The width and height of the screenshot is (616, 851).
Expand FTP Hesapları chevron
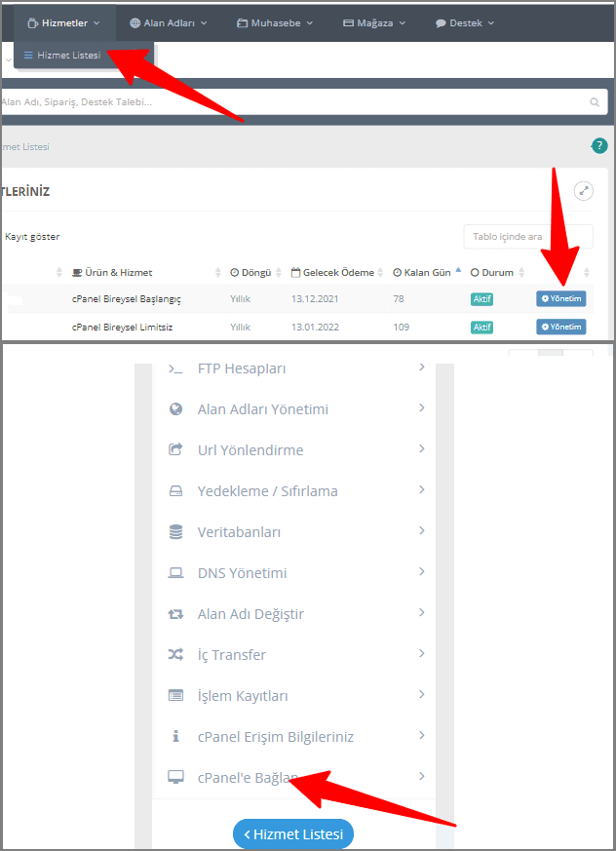pyautogui.click(x=422, y=367)
